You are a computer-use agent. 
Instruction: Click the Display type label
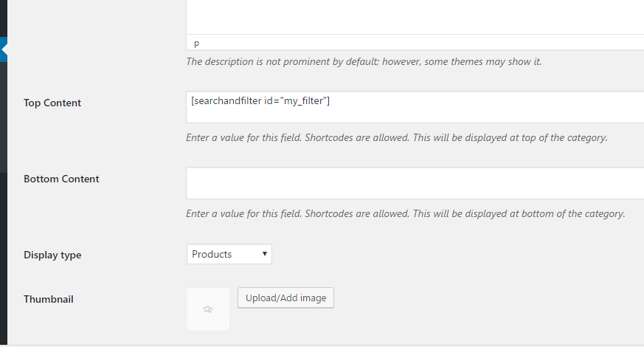point(52,255)
